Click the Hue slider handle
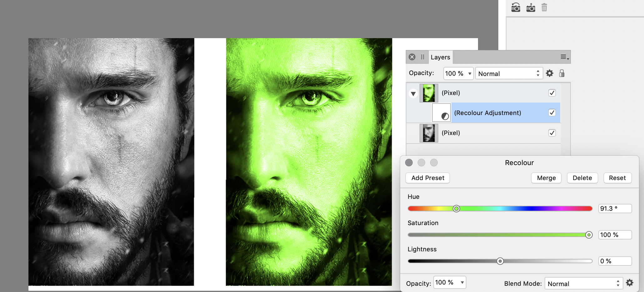 click(456, 209)
